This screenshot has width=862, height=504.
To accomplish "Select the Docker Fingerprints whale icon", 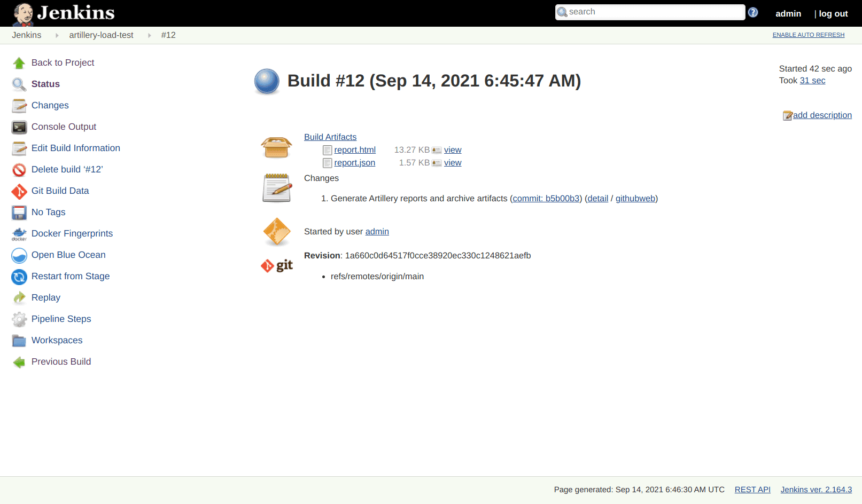I will [19, 234].
